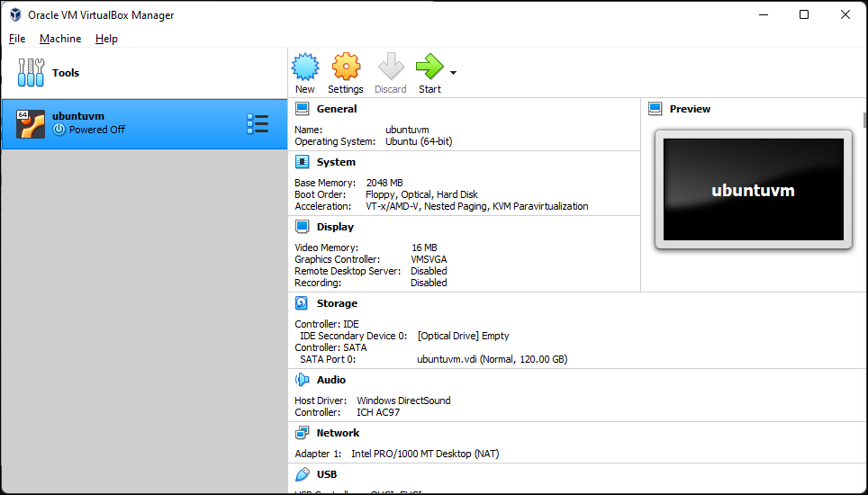The width and height of the screenshot is (868, 495).
Task: Click the New virtual machine icon
Action: click(x=305, y=68)
